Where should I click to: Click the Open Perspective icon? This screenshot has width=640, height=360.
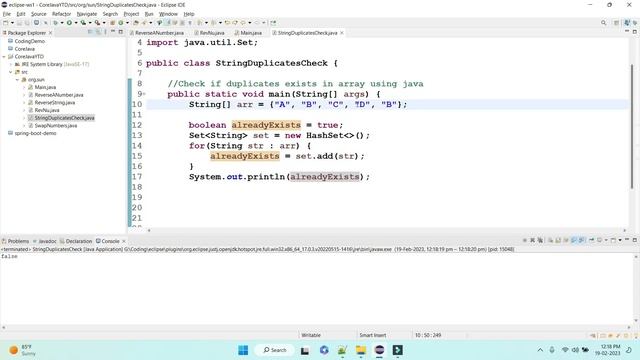coord(616,23)
